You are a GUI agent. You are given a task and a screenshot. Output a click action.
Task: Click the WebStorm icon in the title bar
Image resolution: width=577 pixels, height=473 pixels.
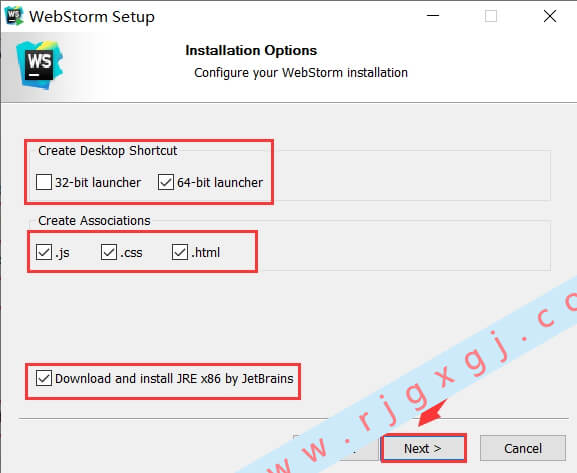click(14, 16)
